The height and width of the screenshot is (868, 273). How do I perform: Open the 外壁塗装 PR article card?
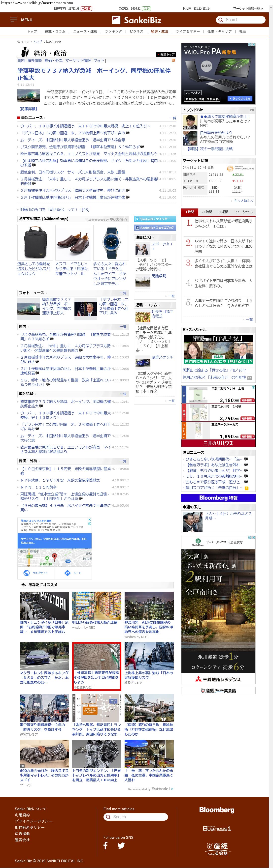coord(97,666)
